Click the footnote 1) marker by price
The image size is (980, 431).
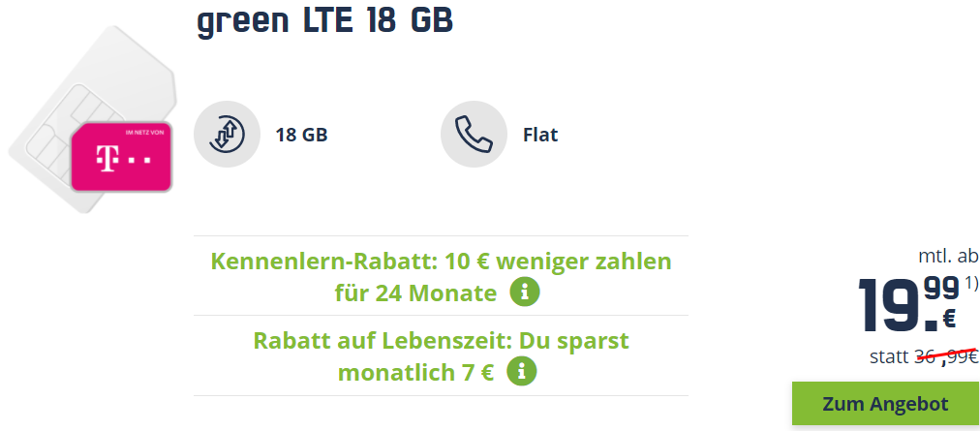(969, 283)
